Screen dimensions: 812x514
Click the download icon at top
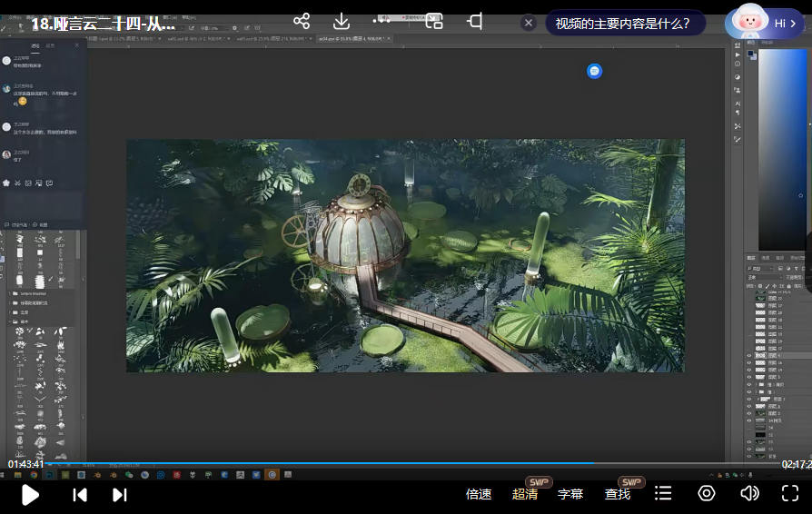(342, 21)
